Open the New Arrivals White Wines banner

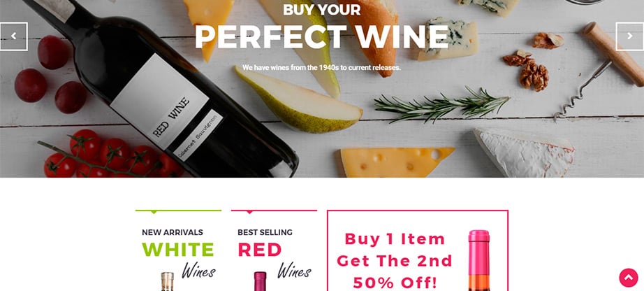click(178, 250)
